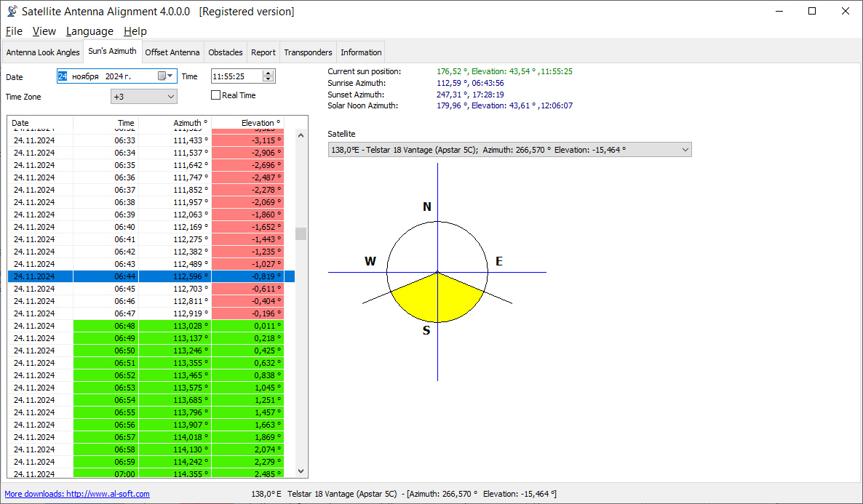Increase time with the spinner up arrow
Viewport: 863px width, 504px height.
[x=269, y=73]
